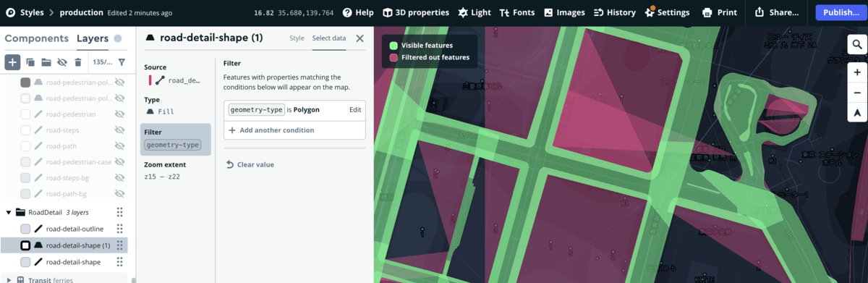Click drag handle of bottom road-detail-shape

tap(120, 262)
